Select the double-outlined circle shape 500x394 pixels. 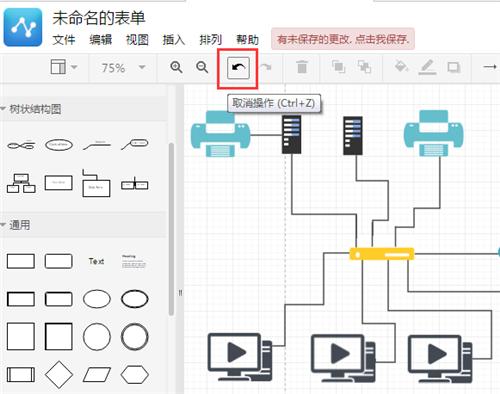coord(135,336)
